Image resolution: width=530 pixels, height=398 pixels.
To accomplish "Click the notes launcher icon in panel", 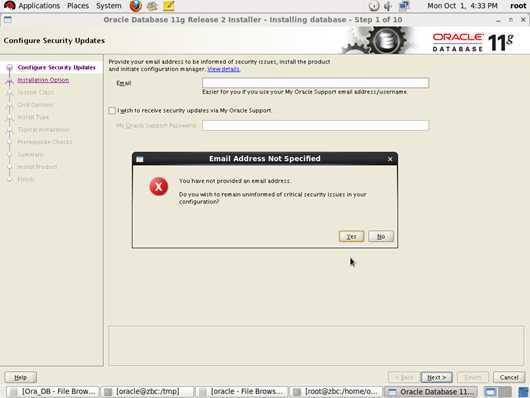I will (168, 6).
